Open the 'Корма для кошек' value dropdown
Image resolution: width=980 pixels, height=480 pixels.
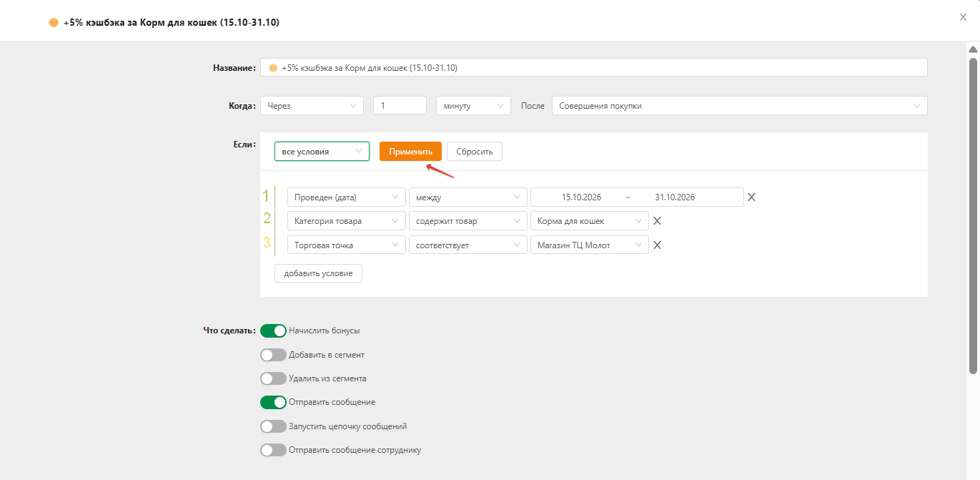point(590,221)
